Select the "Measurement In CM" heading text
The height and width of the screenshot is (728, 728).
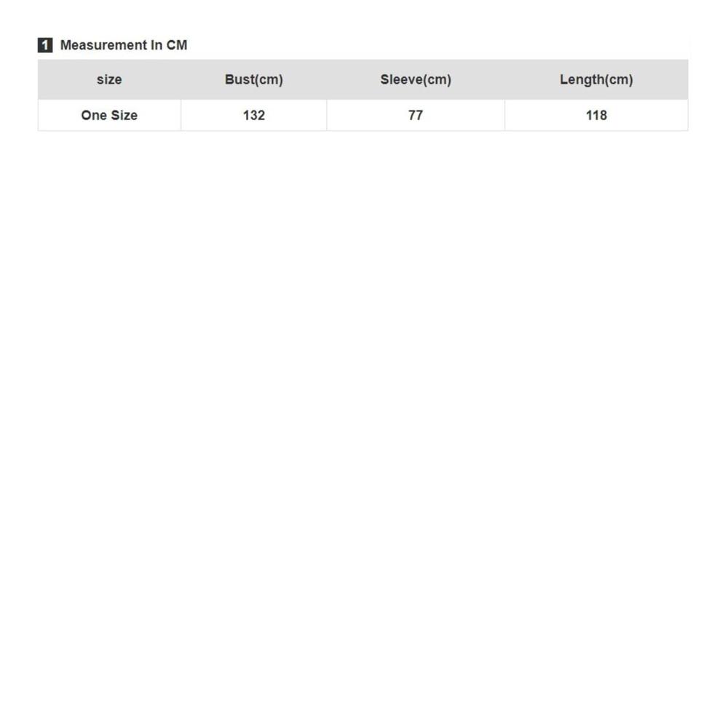click(x=124, y=45)
